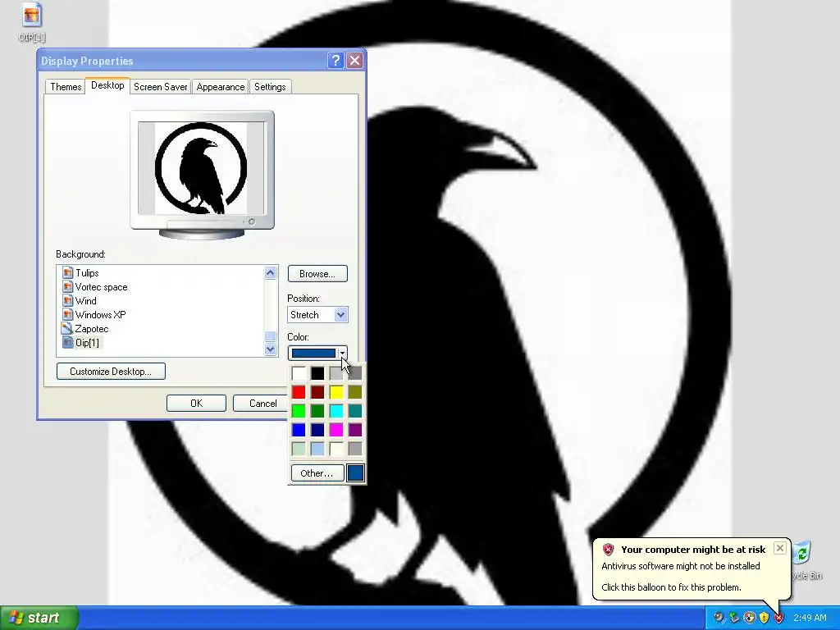Select the magenta color swatch

pyautogui.click(x=336, y=430)
